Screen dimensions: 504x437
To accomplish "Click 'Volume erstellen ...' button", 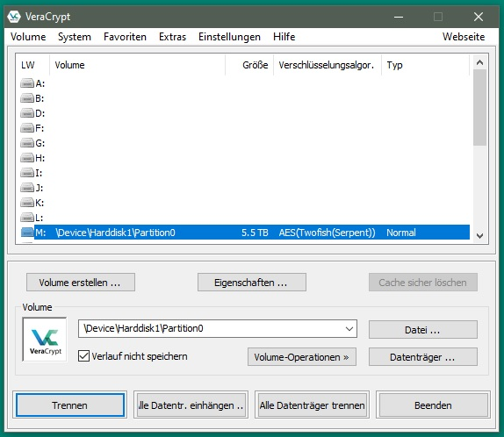I will tap(81, 283).
